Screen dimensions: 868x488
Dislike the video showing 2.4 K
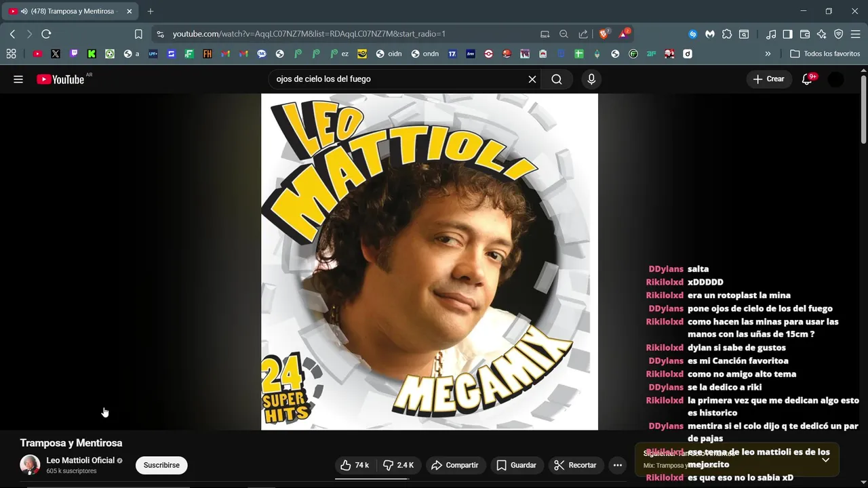(x=399, y=465)
